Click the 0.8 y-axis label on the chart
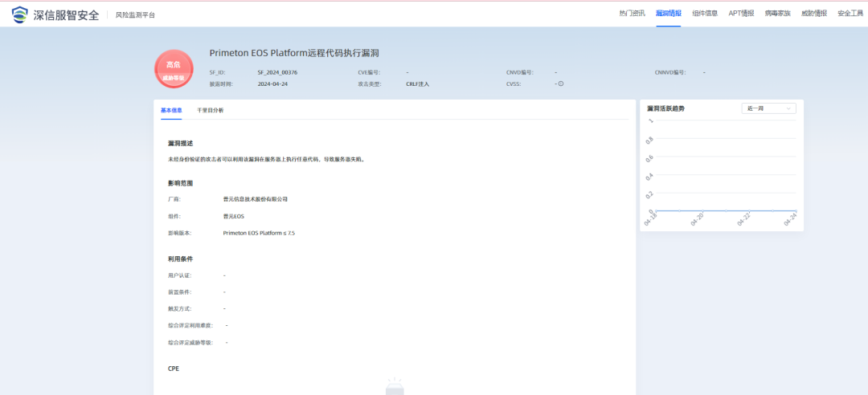The height and width of the screenshot is (395, 868). point(650,140)
